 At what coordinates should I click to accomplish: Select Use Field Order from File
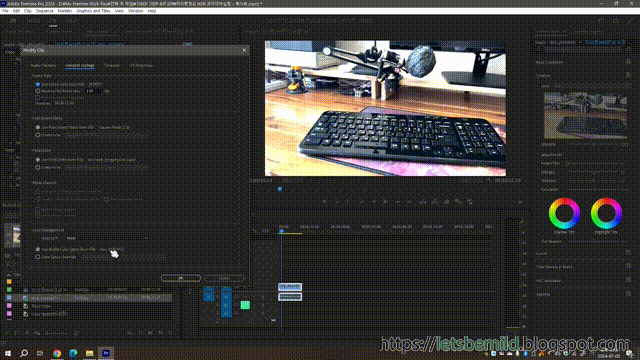coord(38,160)
